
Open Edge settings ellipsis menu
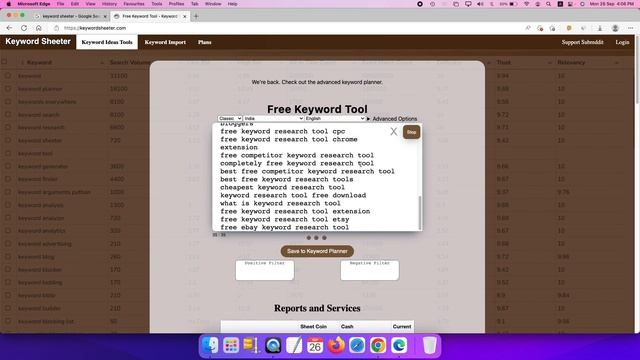[x=631, y=28]
